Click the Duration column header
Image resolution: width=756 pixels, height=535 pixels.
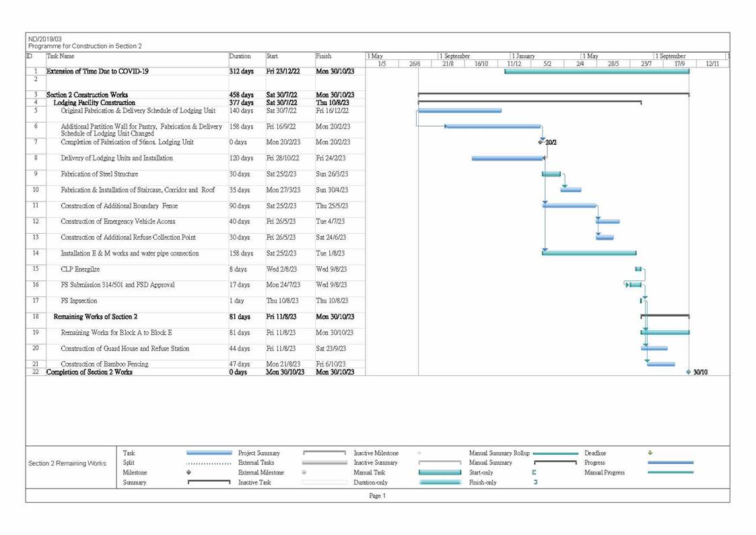tap(240, 57)
